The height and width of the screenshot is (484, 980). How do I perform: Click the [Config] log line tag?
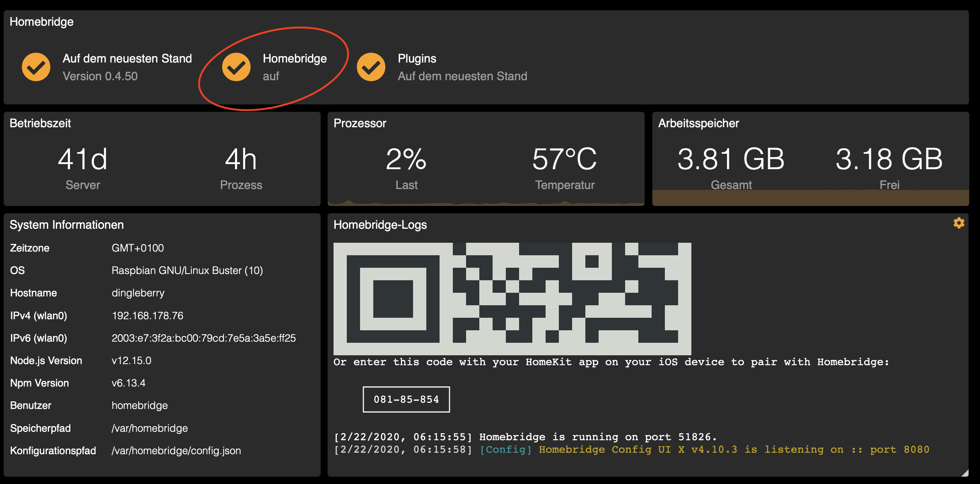coord(505,449)
